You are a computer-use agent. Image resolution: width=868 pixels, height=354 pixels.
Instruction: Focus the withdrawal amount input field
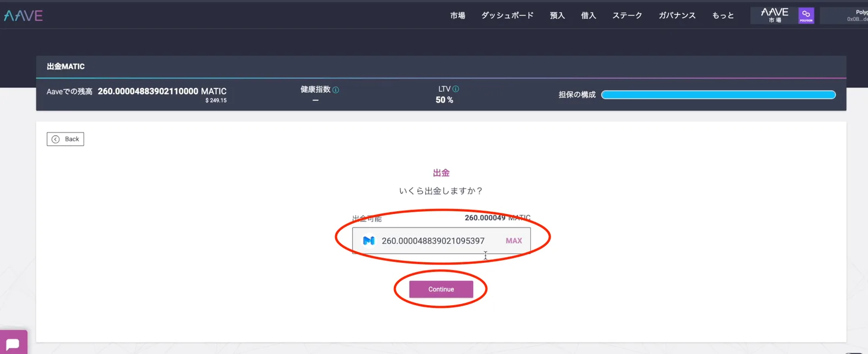pyautogui.click(x=441, y=241)
